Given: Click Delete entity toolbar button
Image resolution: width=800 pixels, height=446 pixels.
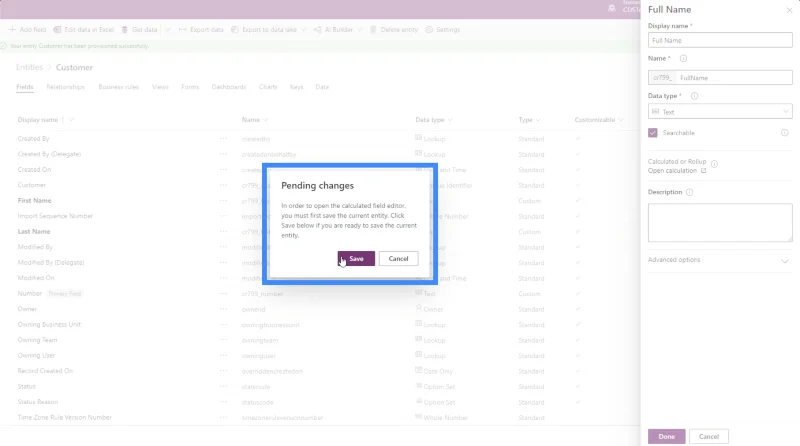Looking at the screenshot, I should click(x=394, y=30).
